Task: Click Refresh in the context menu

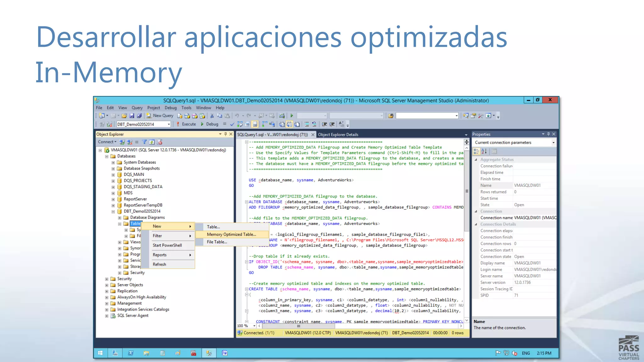Action: tap(168, 264)
